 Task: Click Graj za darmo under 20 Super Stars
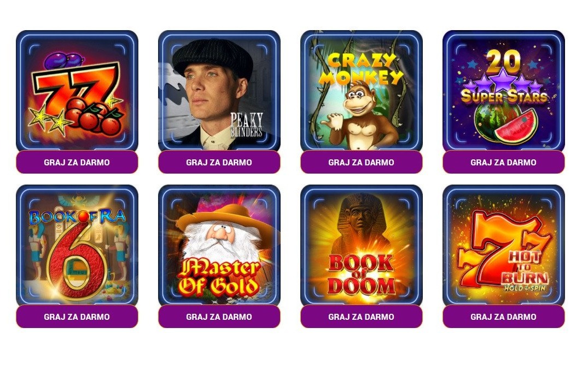coord(504,162)
